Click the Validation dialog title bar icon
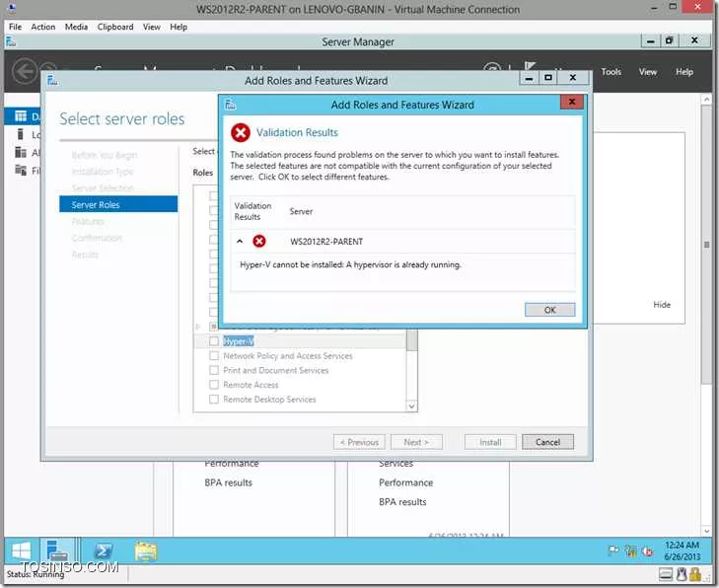The height and width of the screenshot is (588, 719). click(230, 105)
